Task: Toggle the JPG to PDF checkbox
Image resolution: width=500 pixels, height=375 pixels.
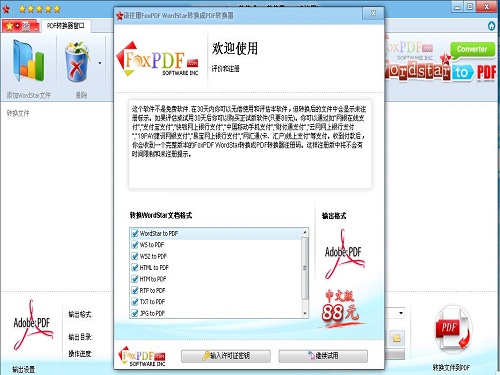Action: click(135, 313)
